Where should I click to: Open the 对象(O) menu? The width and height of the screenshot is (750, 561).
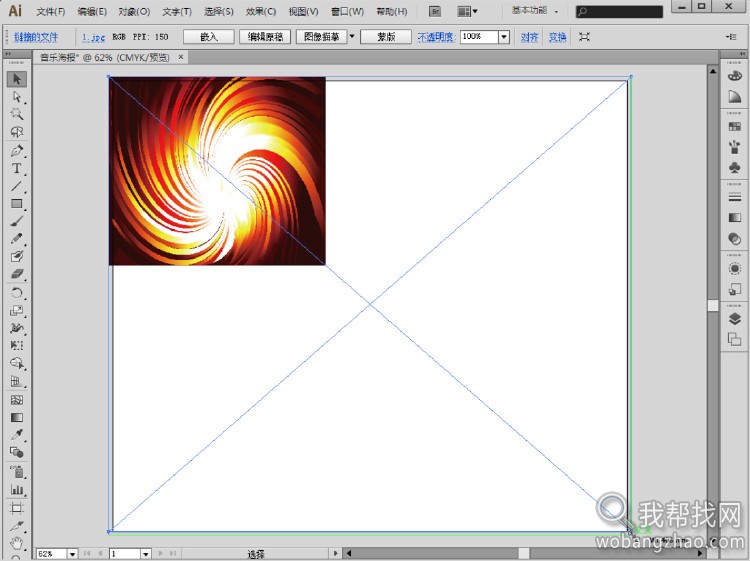point(134,11)
